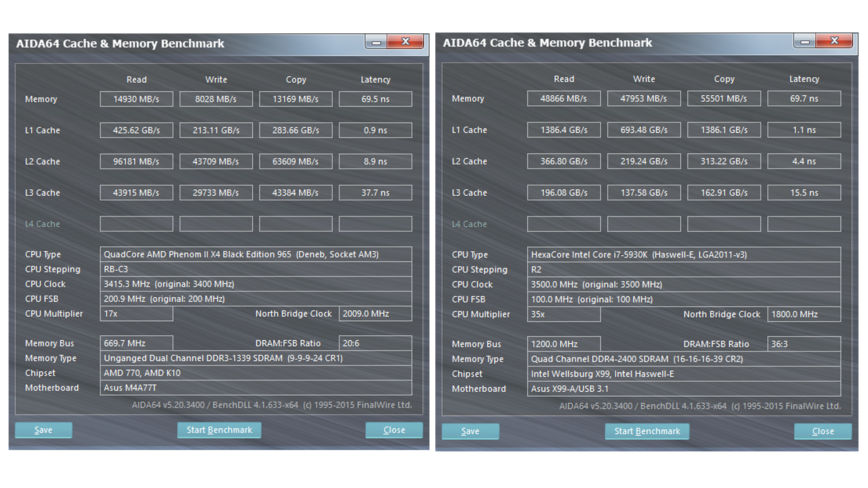Click CPU Clock value 3500.0 MHz
868x488 pixels.
(684, 285)
